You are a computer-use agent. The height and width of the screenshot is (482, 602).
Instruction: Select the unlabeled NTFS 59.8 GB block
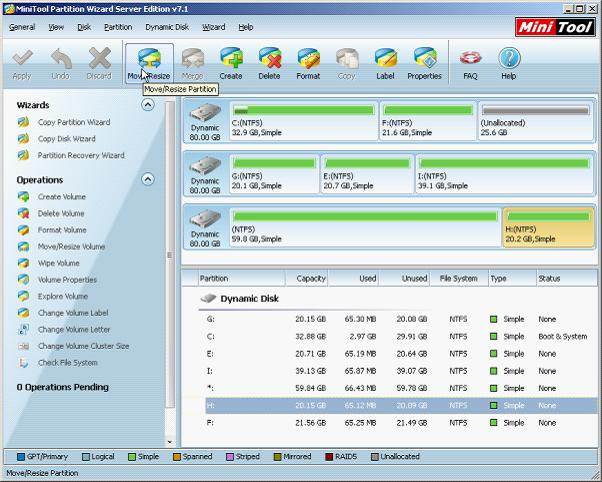coord(365,227)
